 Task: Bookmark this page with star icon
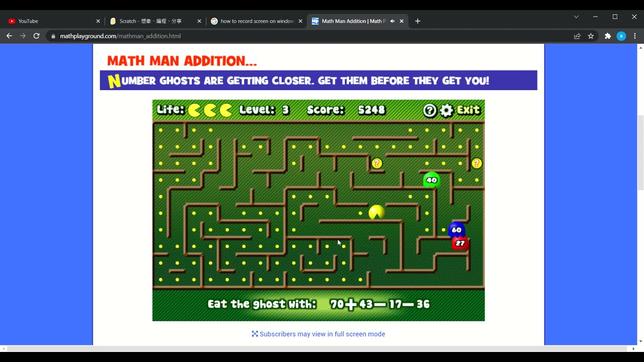point(591,36)
